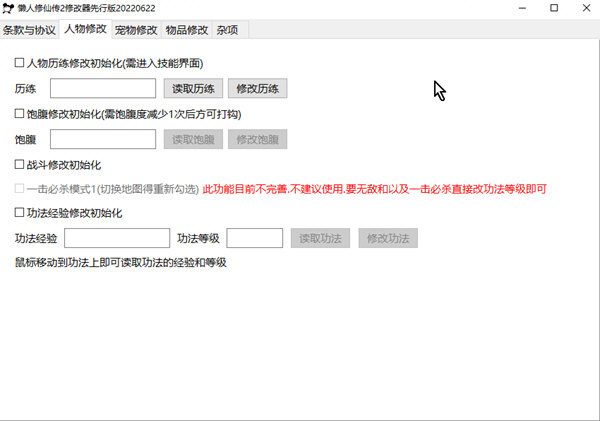Enable 功法经验修改初始化 checkbox
Image resolution: width=600 pixels, height=421 pixels.
(19, 212)
